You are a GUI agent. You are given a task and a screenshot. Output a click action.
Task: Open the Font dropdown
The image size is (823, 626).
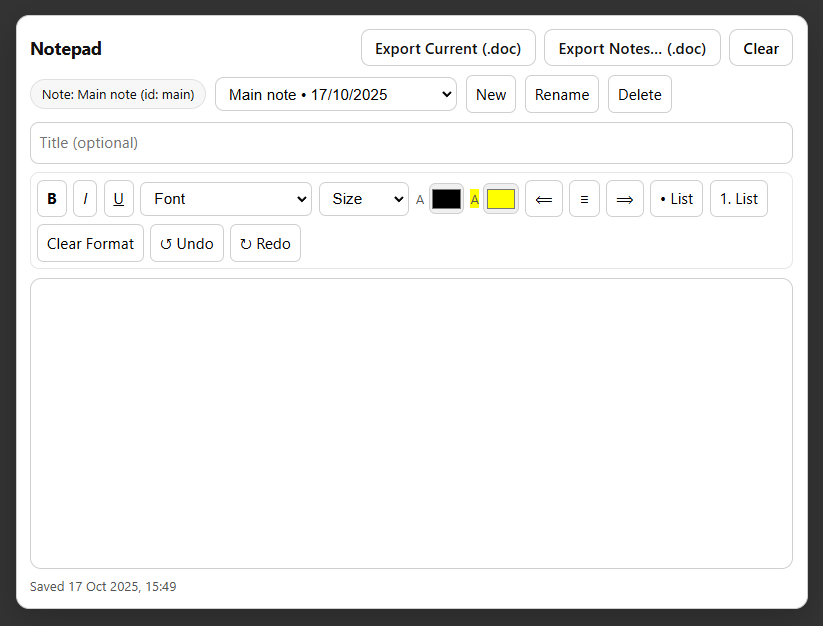pyautogui.click(x=226, y=199)
